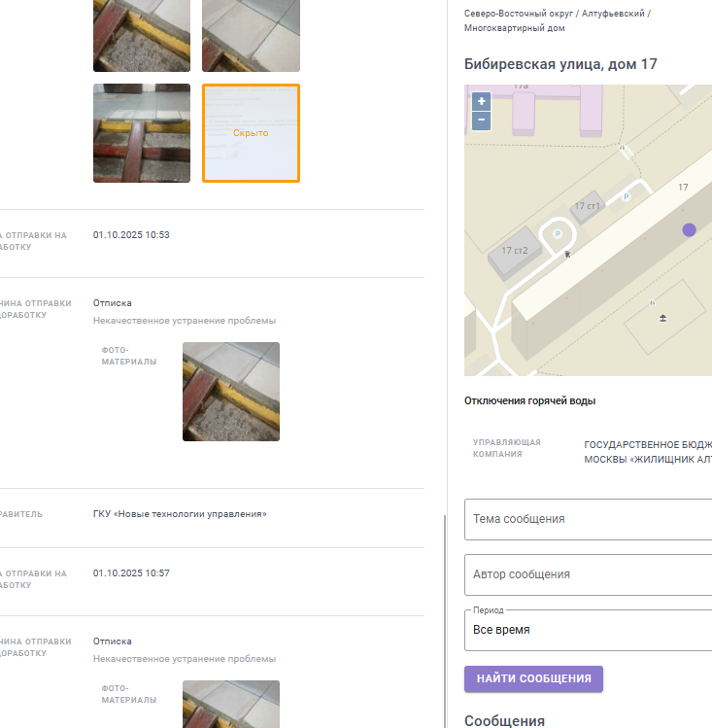
Task: Click building 17 ст1 on the map
Action: pyautogui.click(x=588, y=206)
